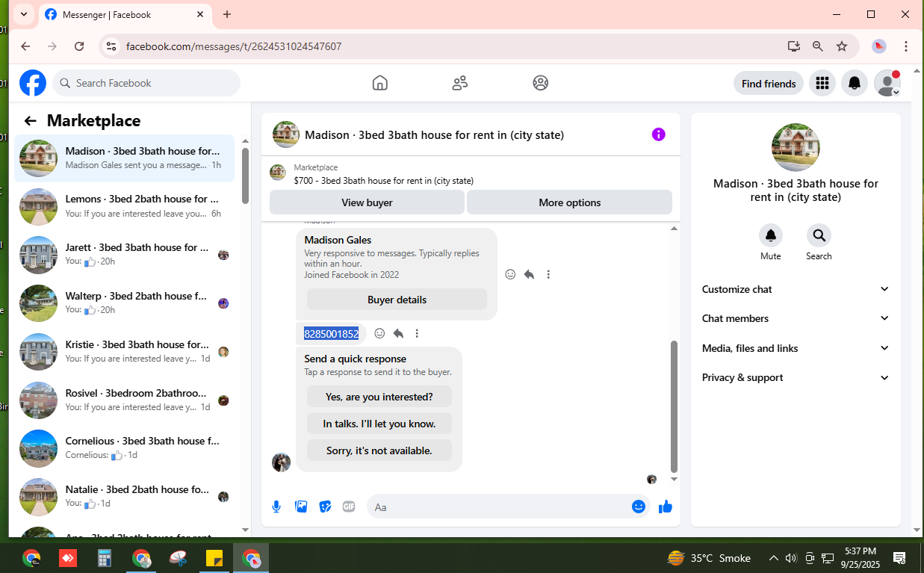Open the Kristie 3bed 3bath conversation
Screen dimensions: 924x573
tap(125, 352)
